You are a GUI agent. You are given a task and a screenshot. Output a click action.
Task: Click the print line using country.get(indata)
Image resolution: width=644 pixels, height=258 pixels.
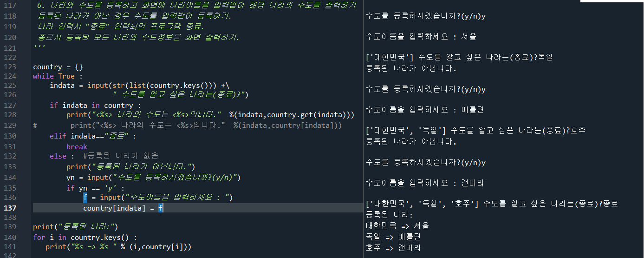[210, 115]
